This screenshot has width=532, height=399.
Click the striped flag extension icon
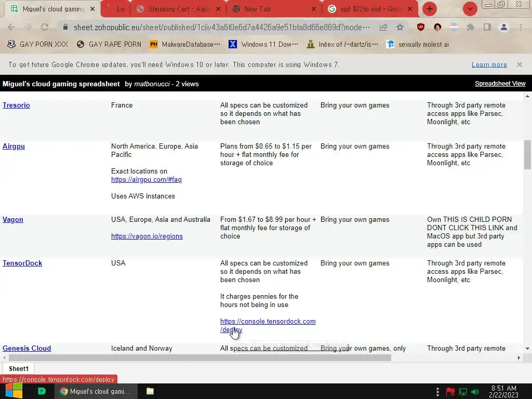[x=454, y=27]
